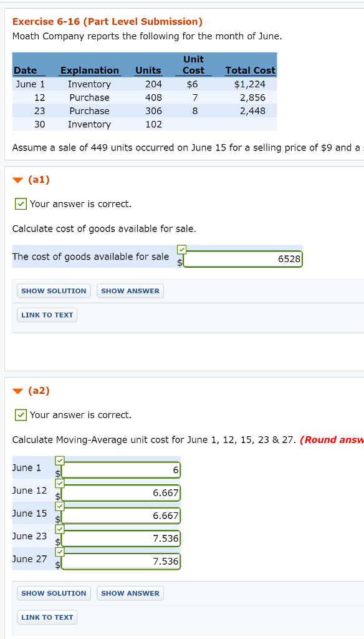
Task: Collapse part (a1) using its triangle
Action: click(16, 180)
